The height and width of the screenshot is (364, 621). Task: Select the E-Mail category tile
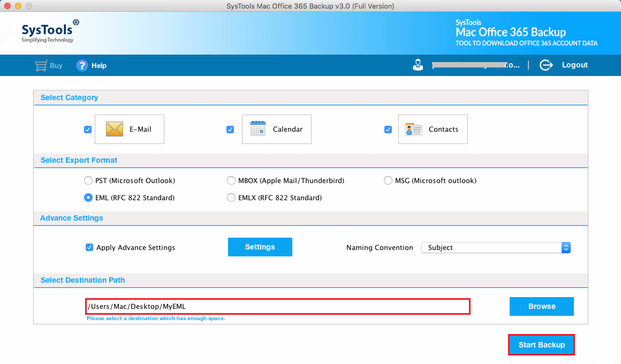[x=130, y=129]
